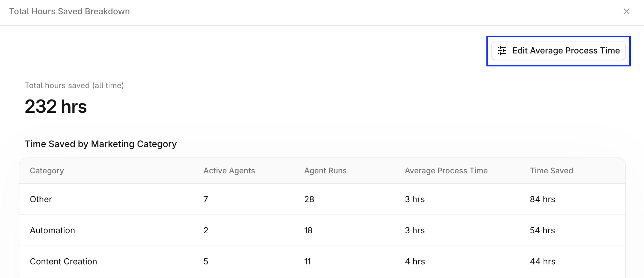This screenshot has height=278, width=644.
Task: Click the 4 hrs average process time
Action: tap(415, 261)
